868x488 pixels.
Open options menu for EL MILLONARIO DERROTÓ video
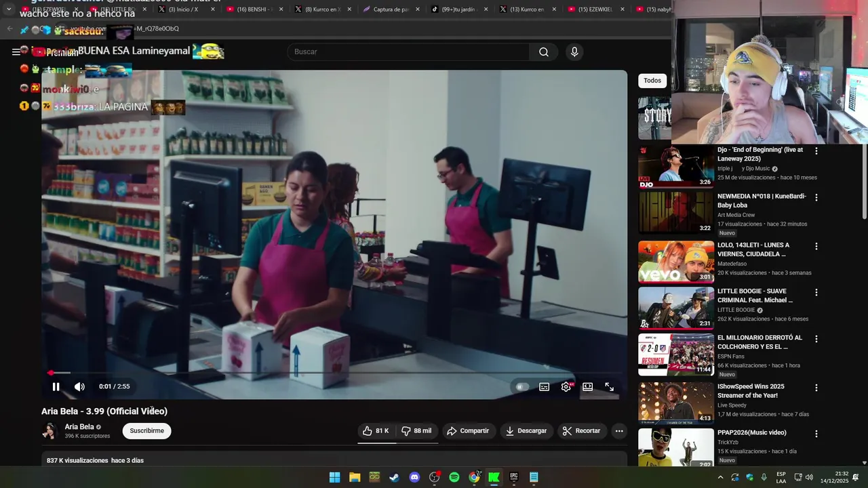[816, 339]
